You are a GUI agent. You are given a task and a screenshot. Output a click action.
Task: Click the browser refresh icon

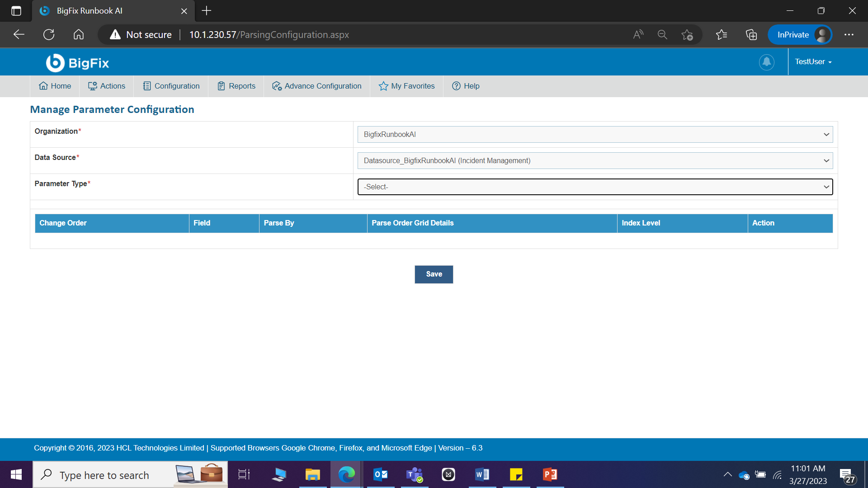49,35
